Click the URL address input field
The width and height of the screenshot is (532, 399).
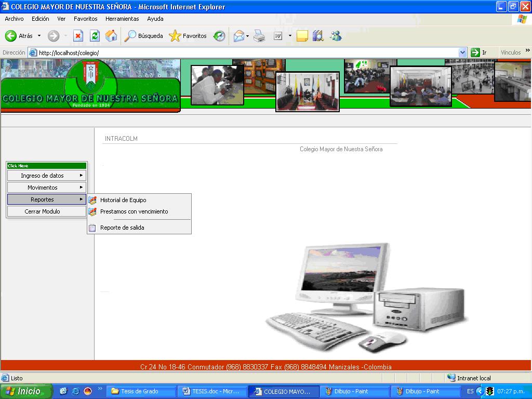click(244, 52)
